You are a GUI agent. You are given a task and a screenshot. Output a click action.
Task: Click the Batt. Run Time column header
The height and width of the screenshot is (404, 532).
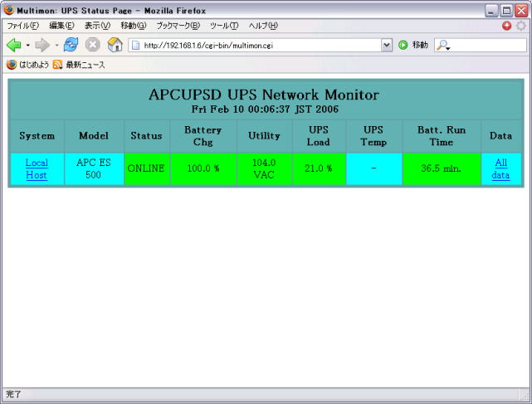click(442, 136)
